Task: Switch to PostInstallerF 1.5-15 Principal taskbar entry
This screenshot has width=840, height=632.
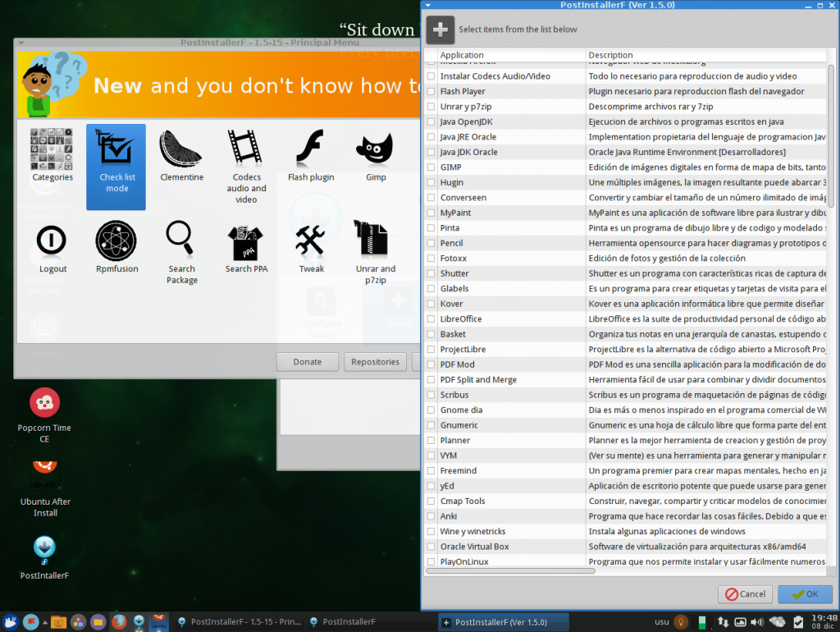Action: pyautogui.click(x=240, y=622)
